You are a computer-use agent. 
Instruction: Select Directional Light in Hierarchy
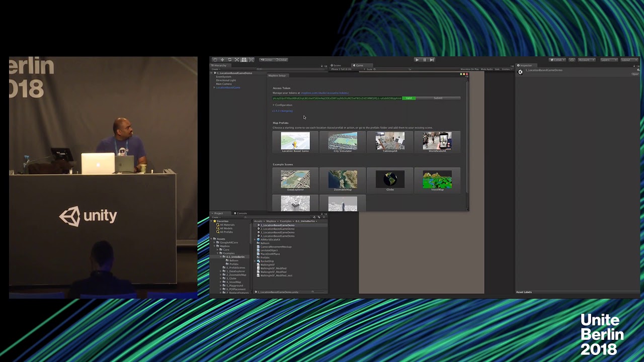click(x=226, y=80)
